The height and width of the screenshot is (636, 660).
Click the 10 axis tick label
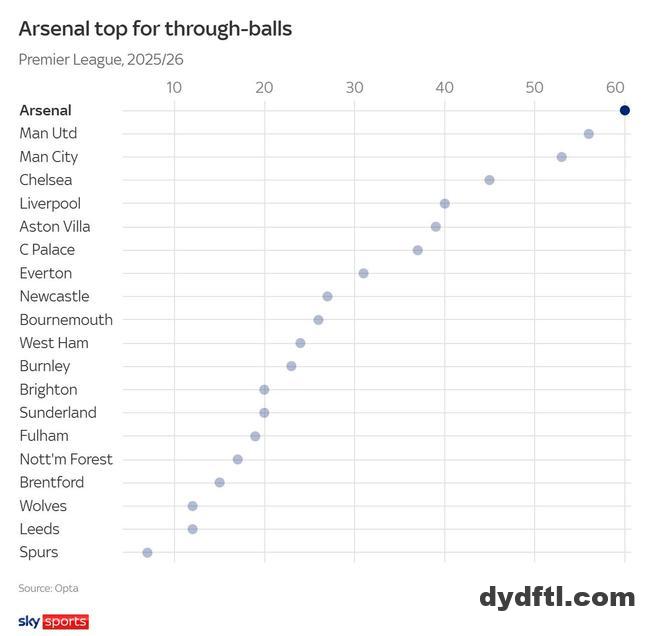point(174,87)
